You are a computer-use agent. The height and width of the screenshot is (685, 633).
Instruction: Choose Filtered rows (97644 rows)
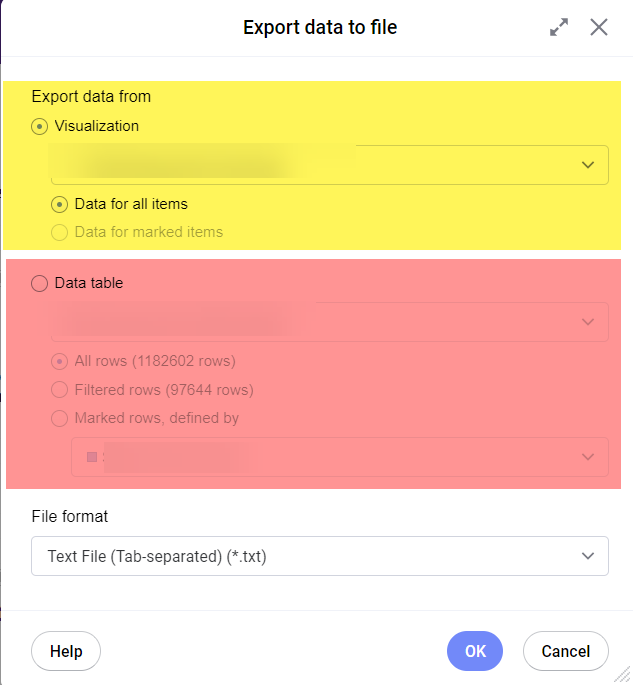[60, 390]
